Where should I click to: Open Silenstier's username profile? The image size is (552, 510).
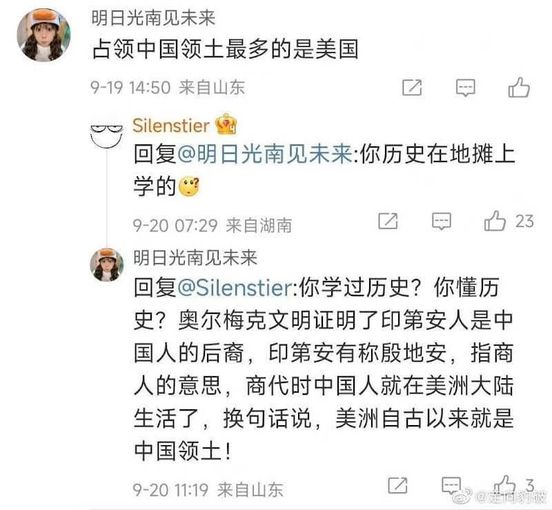coord(171,125)
